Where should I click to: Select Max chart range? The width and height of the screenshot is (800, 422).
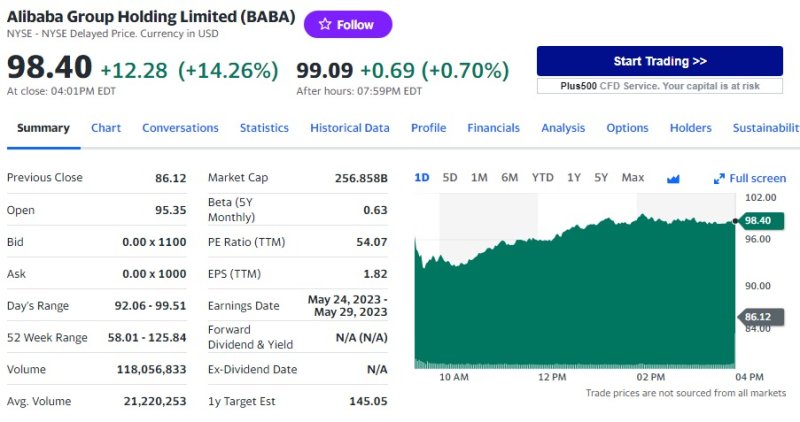pyautogui.click(x=632, y=178)
